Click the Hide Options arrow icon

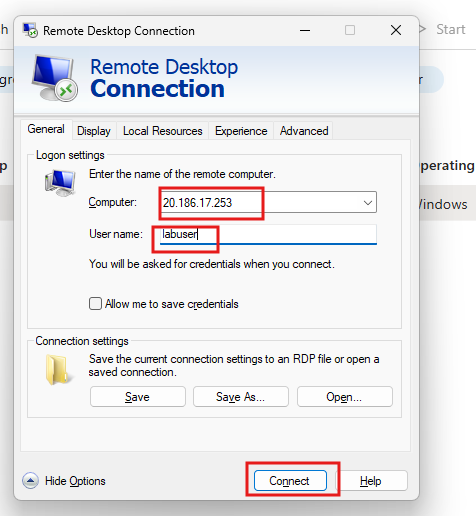30,481
